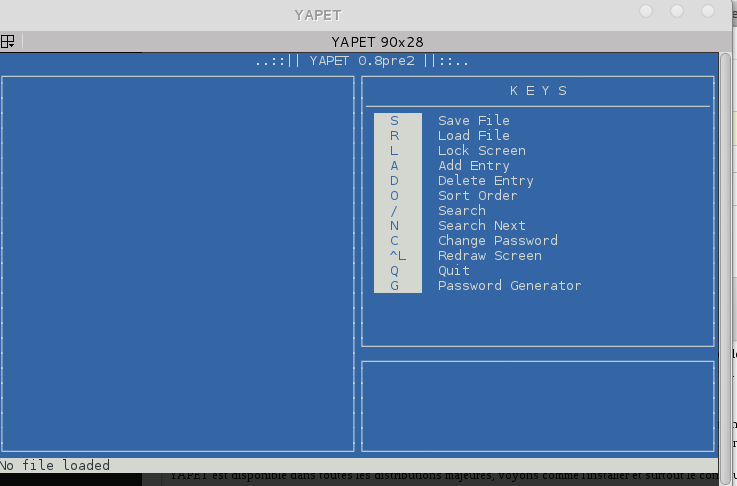This screenshot has width=737, height=486.
Task: Select the 'Quit' label
Action: [x=454, y=271]
